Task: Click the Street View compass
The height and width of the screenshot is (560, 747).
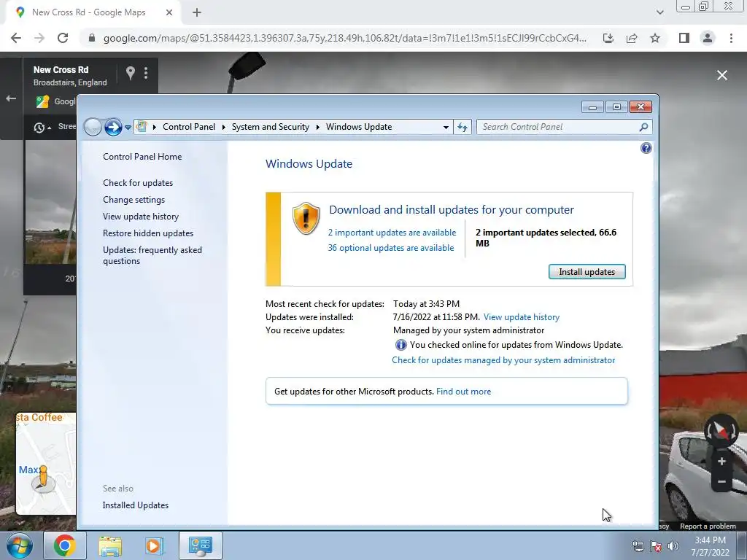Action: click(721, 430)
